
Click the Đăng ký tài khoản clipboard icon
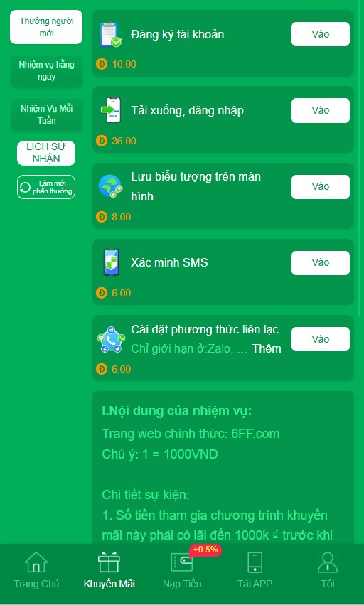point(110,35)
